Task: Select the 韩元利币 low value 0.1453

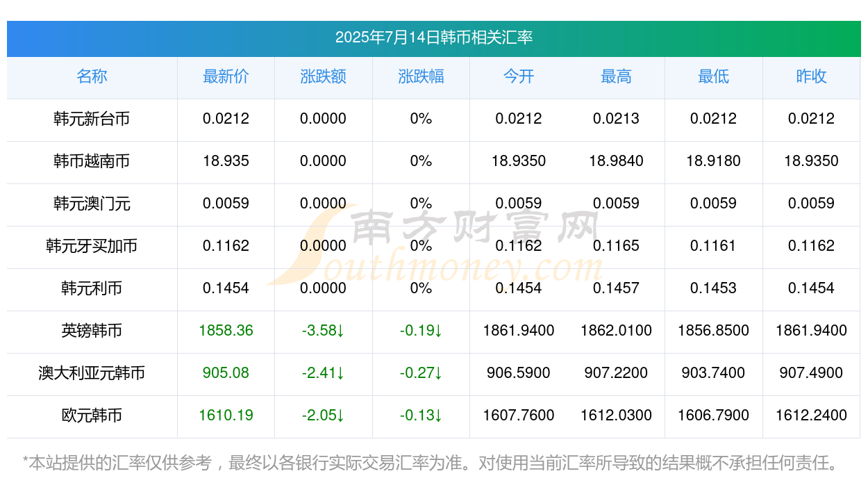Action: 714,288
